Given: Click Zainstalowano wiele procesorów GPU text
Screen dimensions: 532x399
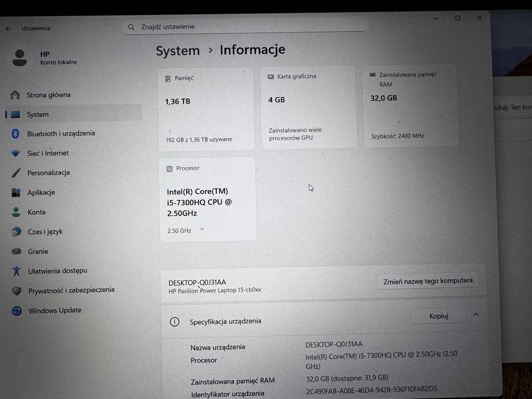Looking at the screenshot, I should 295,134.
